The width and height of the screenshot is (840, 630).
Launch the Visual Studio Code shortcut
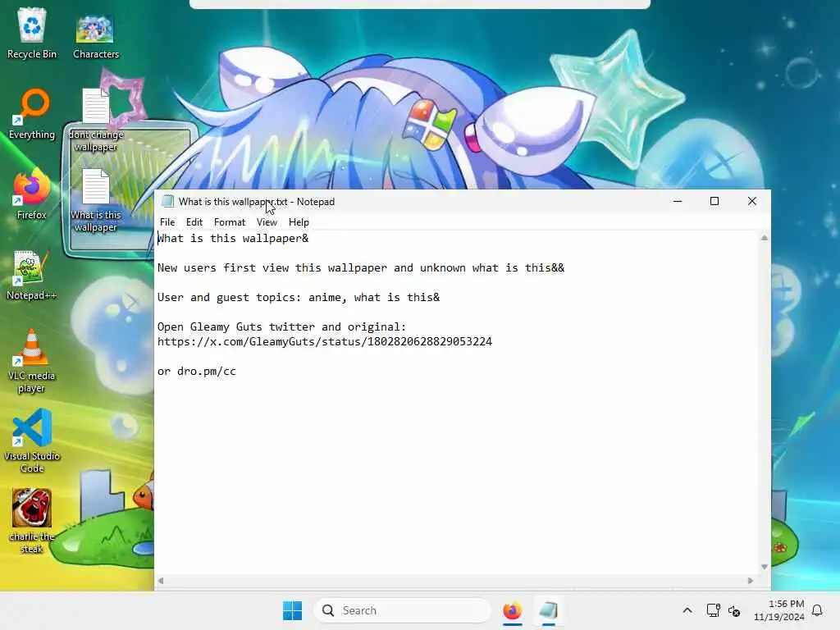click(x=32, y=441)
